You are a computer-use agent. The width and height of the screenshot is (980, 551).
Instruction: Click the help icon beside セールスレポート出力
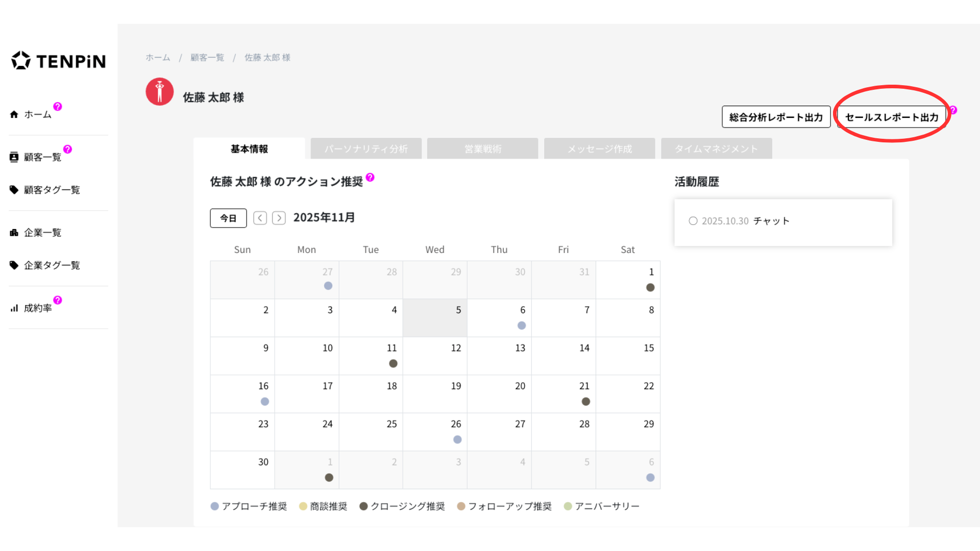(x=953, y=110)
